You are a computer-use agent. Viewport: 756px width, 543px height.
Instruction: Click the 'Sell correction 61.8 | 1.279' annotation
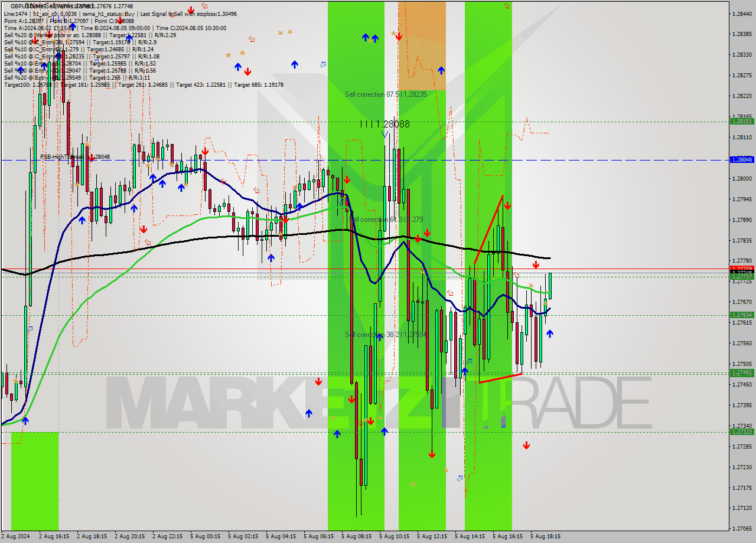coord(386,220)
